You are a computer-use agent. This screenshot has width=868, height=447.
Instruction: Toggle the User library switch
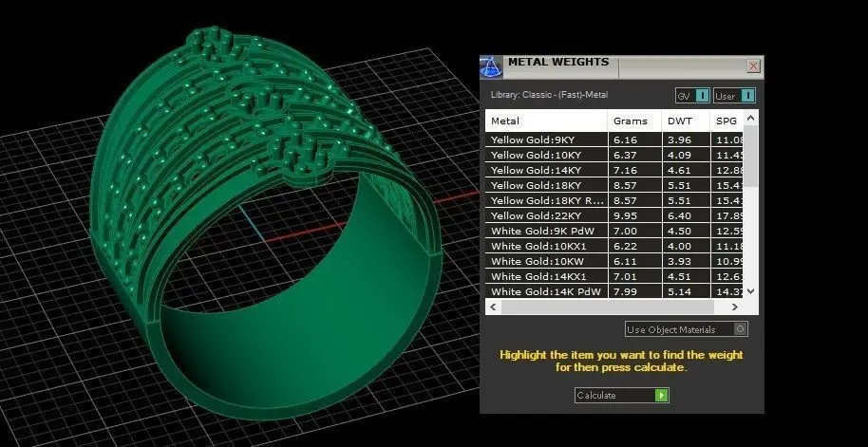pyautogui.click(x=747, y=96)
